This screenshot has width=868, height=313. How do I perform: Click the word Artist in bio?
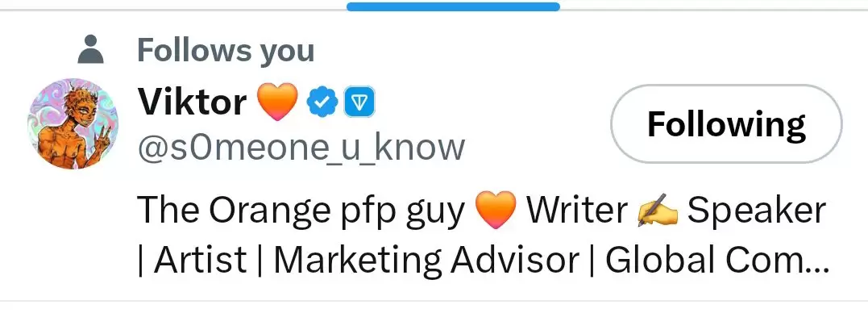pyautogui.click(x=201, y=259)
